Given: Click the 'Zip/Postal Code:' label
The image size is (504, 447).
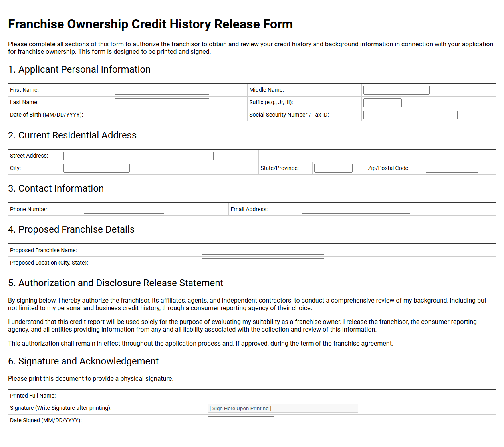Looking at the screenshot, I should 389,168.
